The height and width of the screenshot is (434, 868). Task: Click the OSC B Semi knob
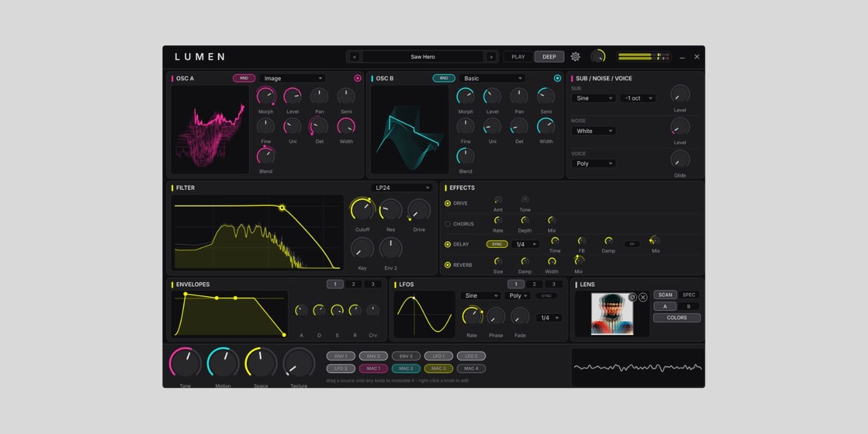[x=546, y=96]
